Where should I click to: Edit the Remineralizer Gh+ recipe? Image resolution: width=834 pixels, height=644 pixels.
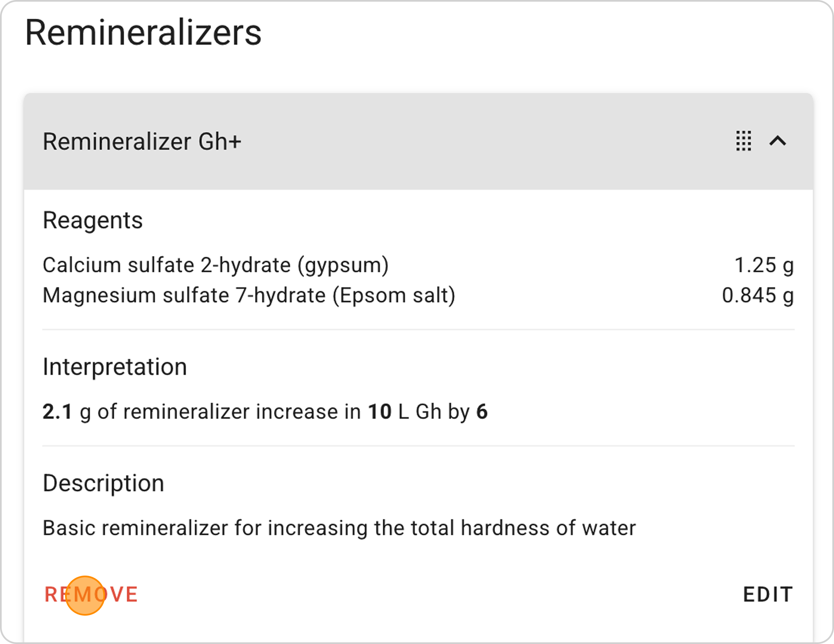click(768, 594)
